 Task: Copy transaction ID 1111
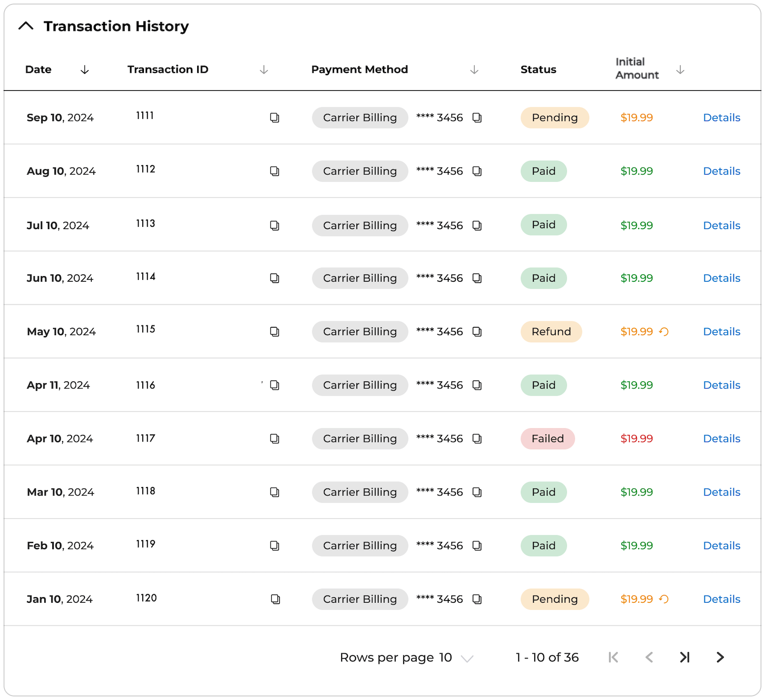click(274, 117)
